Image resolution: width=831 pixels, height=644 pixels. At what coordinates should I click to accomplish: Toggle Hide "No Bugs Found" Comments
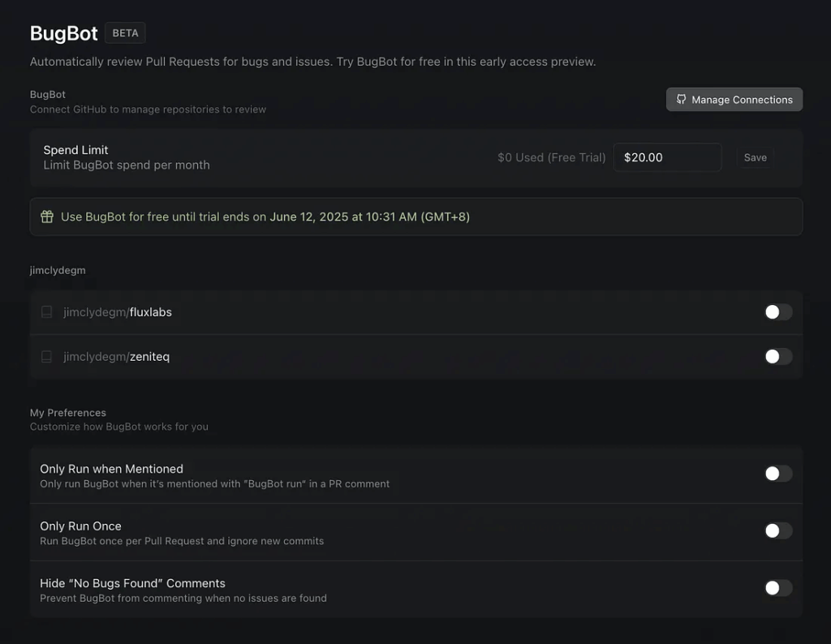pos(778,588)
